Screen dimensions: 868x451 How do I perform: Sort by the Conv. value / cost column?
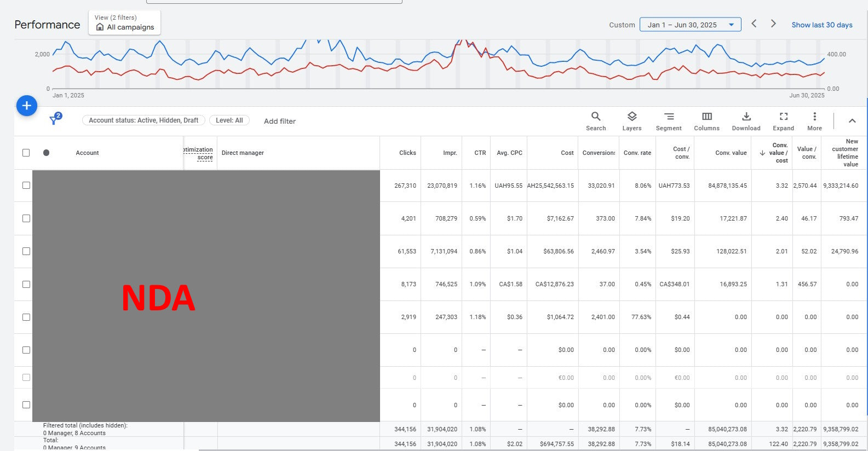(x=779, y=153)
